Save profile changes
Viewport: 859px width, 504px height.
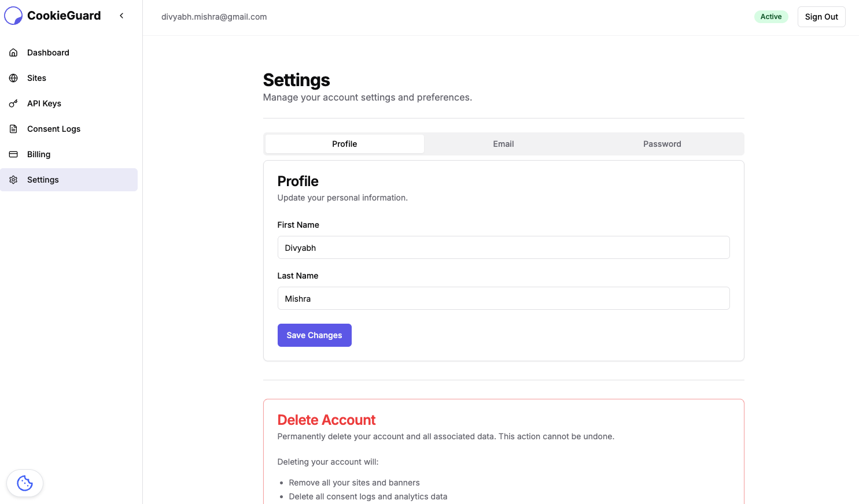[x=314, y=335]
